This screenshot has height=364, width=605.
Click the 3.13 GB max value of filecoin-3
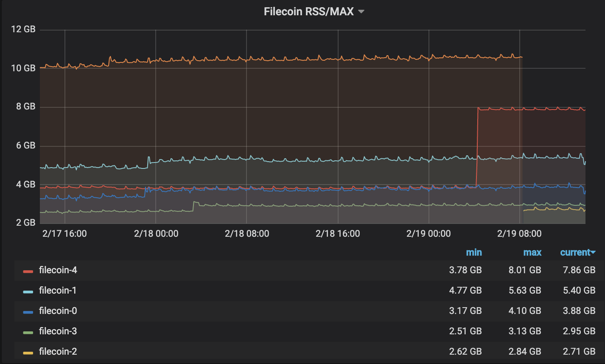pos(525,331)
